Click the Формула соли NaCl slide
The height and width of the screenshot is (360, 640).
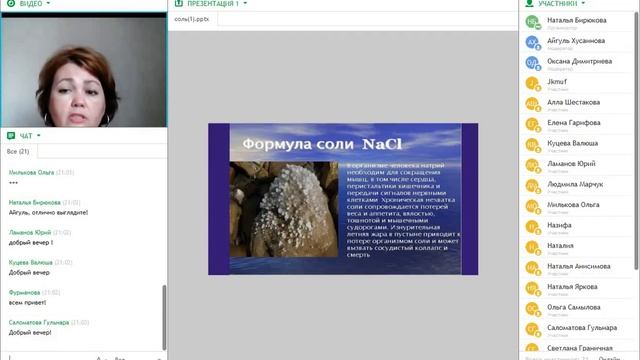[x=343, y=199]
